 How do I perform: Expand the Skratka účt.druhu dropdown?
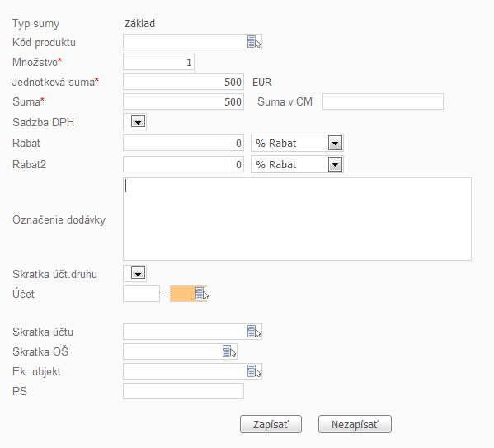tap(138, 273)
